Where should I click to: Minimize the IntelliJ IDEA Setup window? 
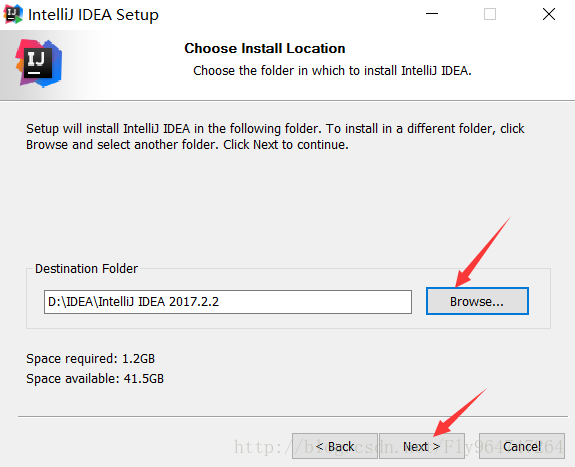click(x=432, y=14)
